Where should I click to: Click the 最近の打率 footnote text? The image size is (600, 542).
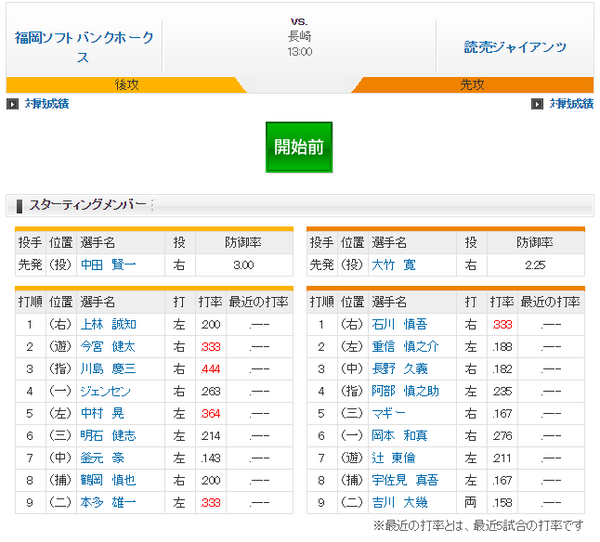pyautogui.click(x=478, y=526)
